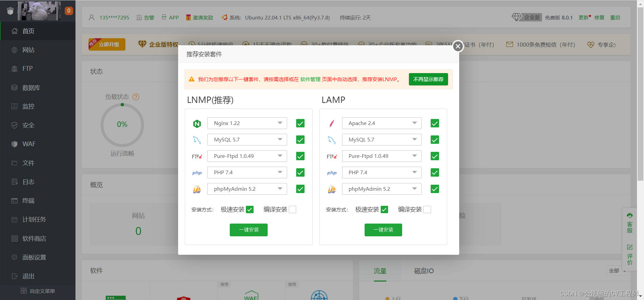Click the invite reward gift icon
The width and height of the screenshot is (644, 300).
pyautogui.click(x=188, y=17)
